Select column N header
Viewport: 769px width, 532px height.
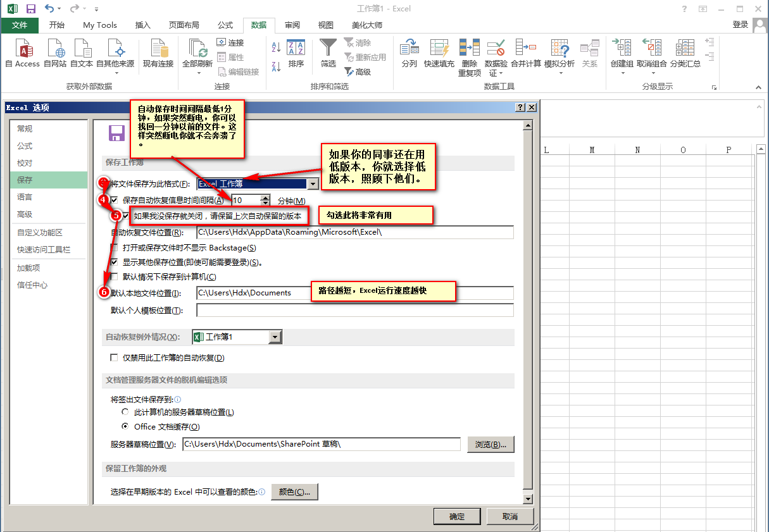pyautogui.click(x=637, y=150)
